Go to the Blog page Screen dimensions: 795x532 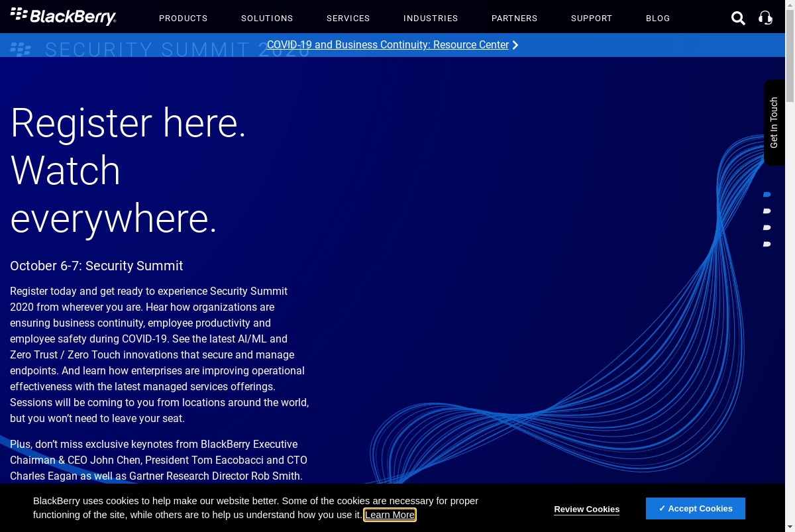click(x=658, y=18)
